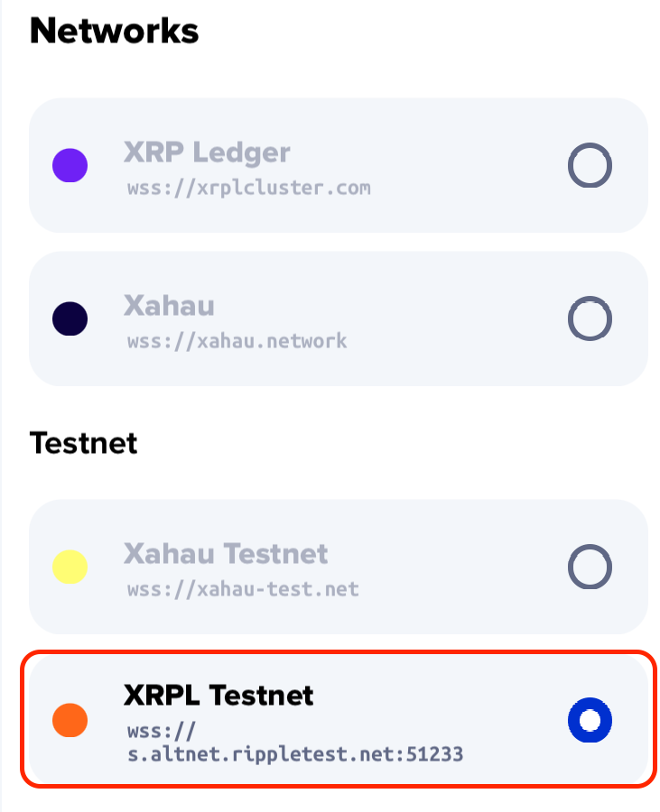
Task: Click the Xahau Testnet name label
Action: (225, 553)
